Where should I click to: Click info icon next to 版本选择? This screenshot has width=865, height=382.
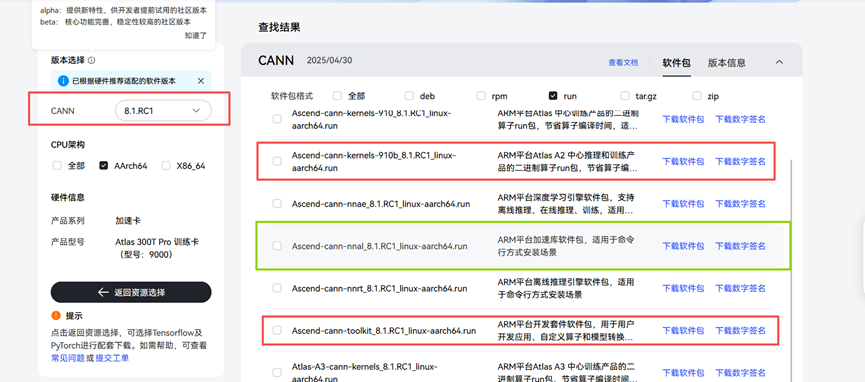coord(92,60)
